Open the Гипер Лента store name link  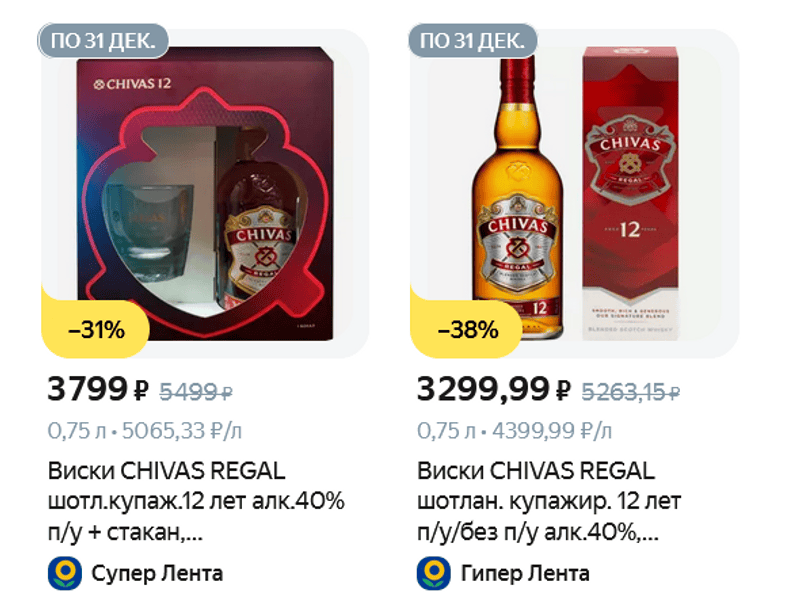525,573
